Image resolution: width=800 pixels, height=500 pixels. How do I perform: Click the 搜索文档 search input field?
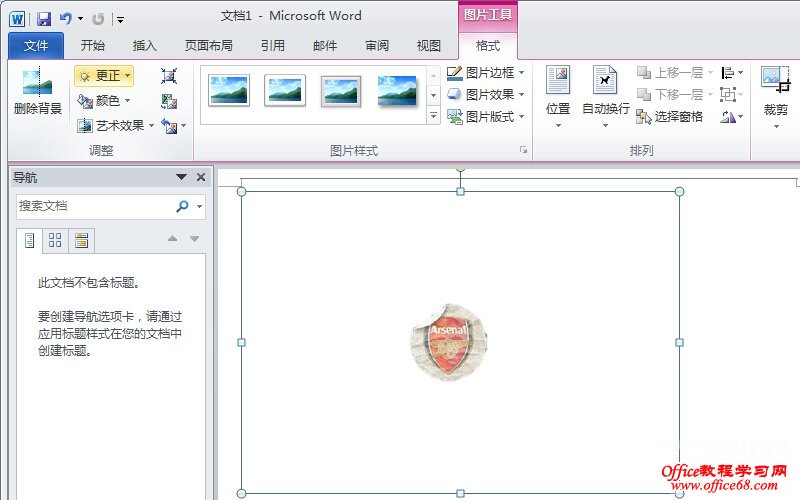coord(94,206)
